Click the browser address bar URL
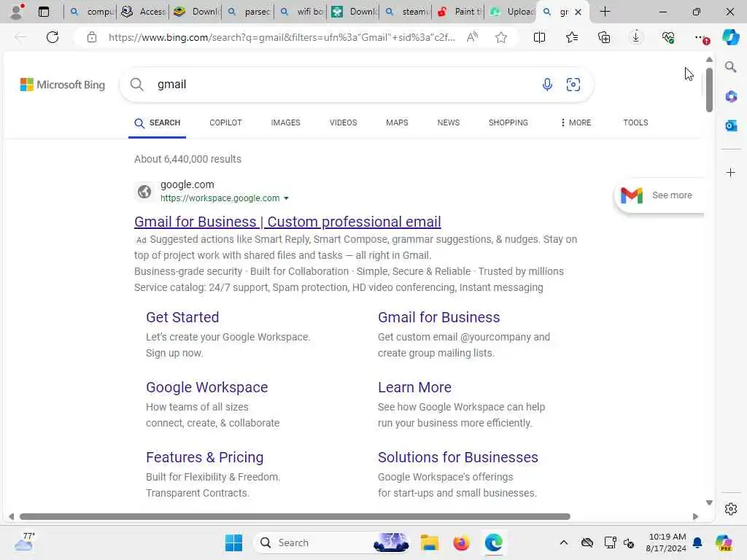 282,37
